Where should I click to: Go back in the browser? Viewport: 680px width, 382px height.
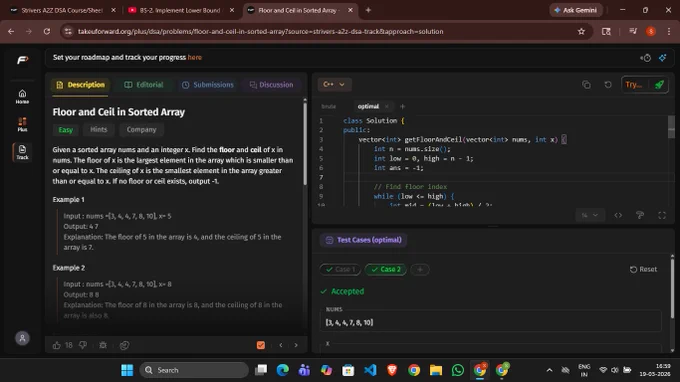(x=11, y=31)
